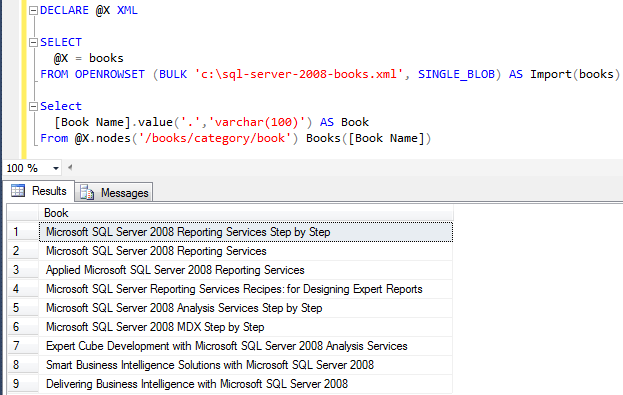This screenshot has width=623, height=395.
Task: Click the horizontal scroll left arrow beside zoom
Action: [x=70, y=167]
